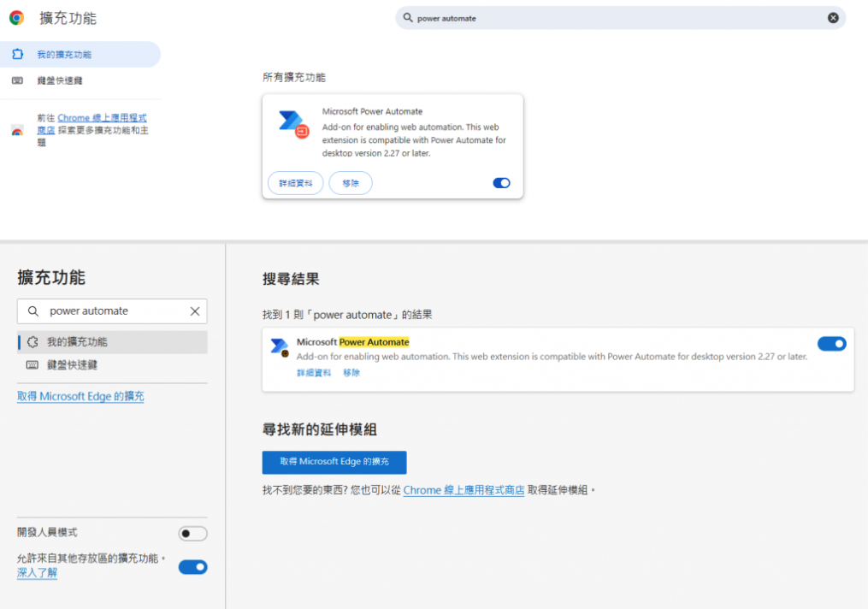The image size is (868, 609).
Task: Click the Edge extensions puzzle icon
Action: click(x=32, y=342)
